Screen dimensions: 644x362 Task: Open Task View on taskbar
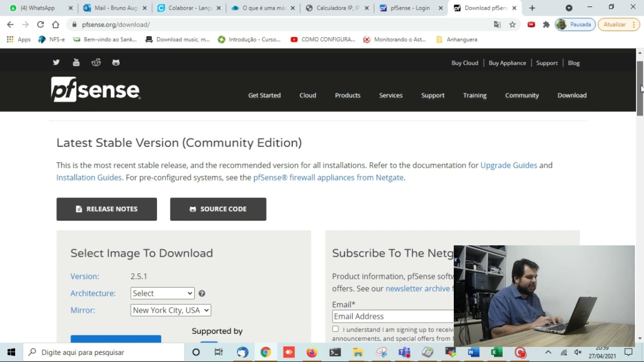(218, 352)
